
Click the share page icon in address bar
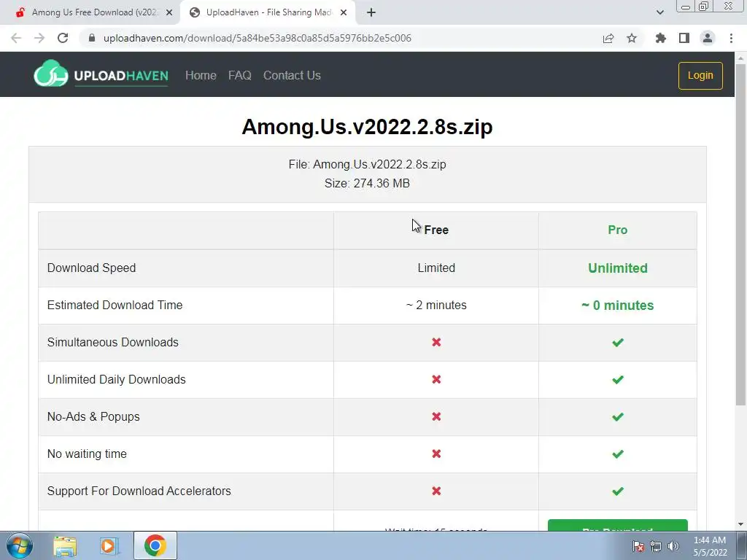coord(608,38)
